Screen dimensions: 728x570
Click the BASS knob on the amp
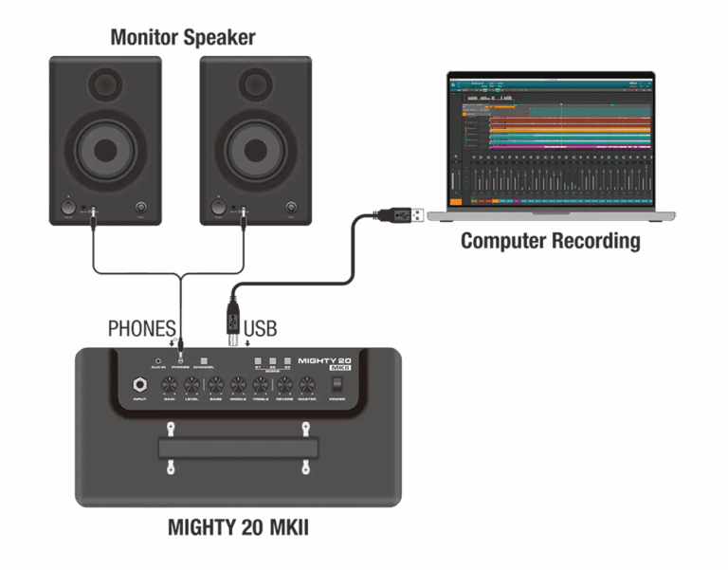click(215, 385)
